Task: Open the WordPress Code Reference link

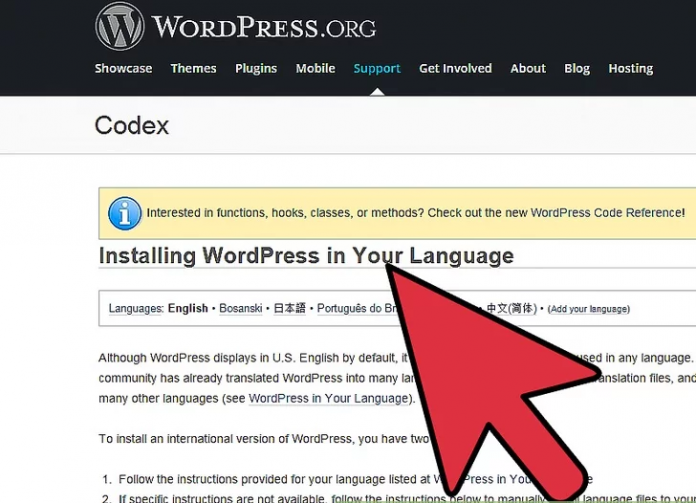Action: [606, 213]
